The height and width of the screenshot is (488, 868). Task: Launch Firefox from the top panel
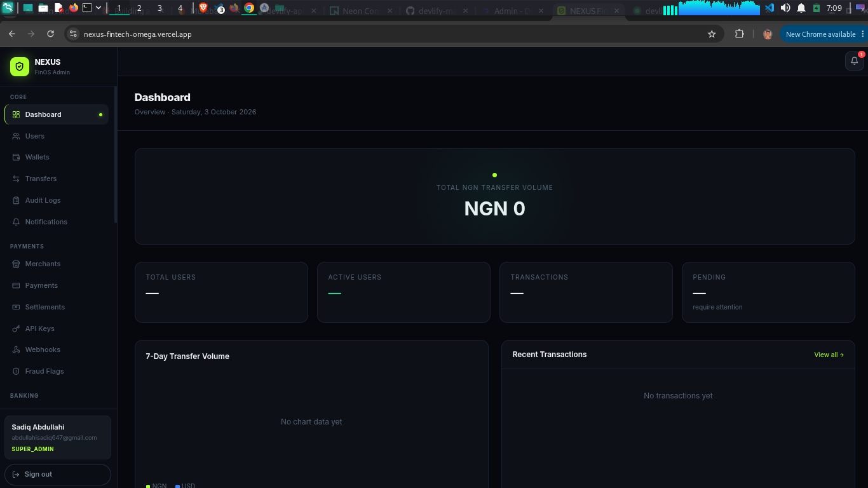74,8
